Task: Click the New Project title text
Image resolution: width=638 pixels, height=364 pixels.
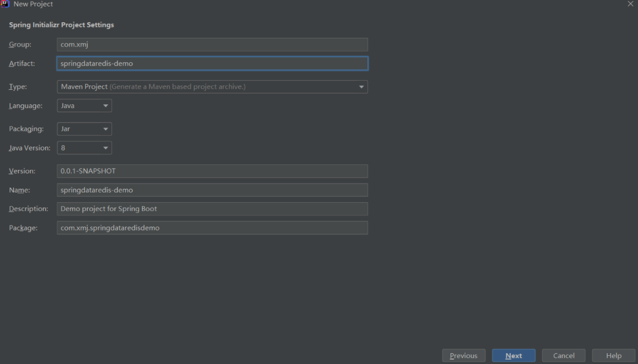Action: [x=33, y=4]
